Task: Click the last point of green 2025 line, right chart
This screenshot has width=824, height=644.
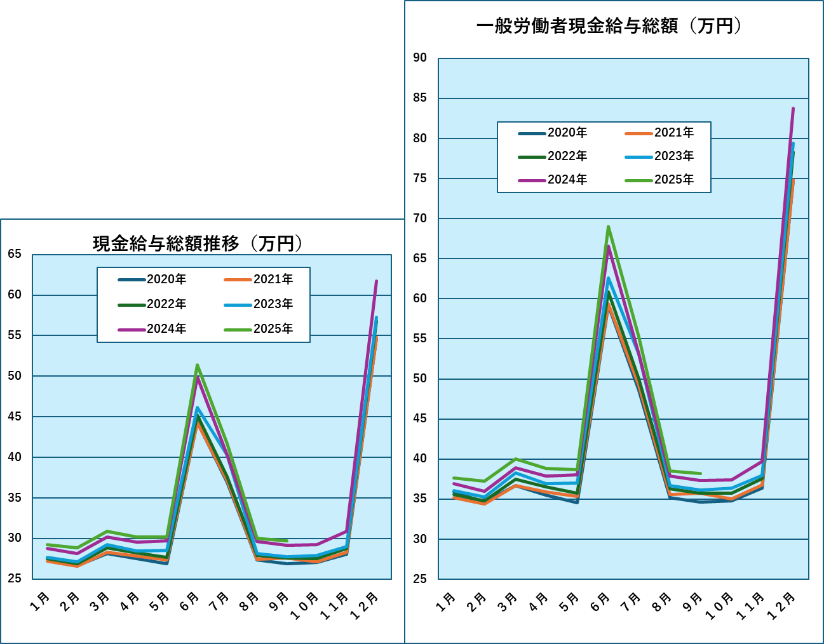Action: (700, 473)
